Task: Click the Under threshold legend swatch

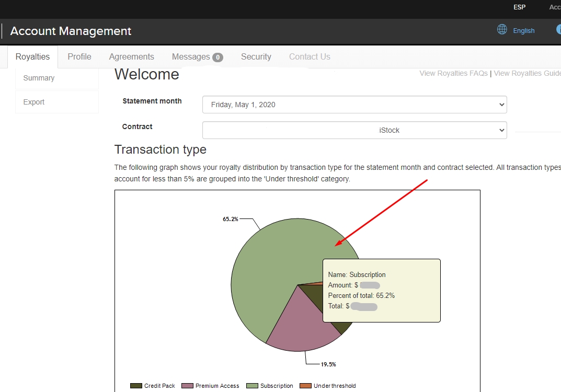Action: [x=305, y=386]
